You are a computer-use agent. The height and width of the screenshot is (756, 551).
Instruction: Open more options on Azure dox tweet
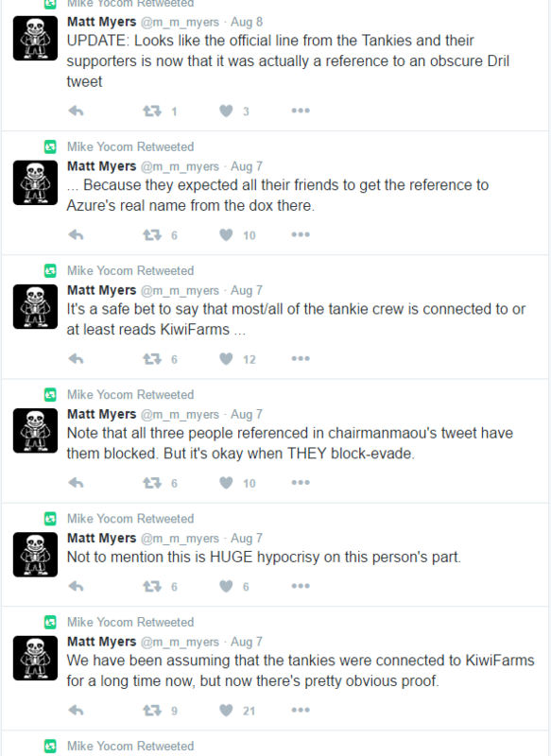pyautogui.click(x=301, y=234)
